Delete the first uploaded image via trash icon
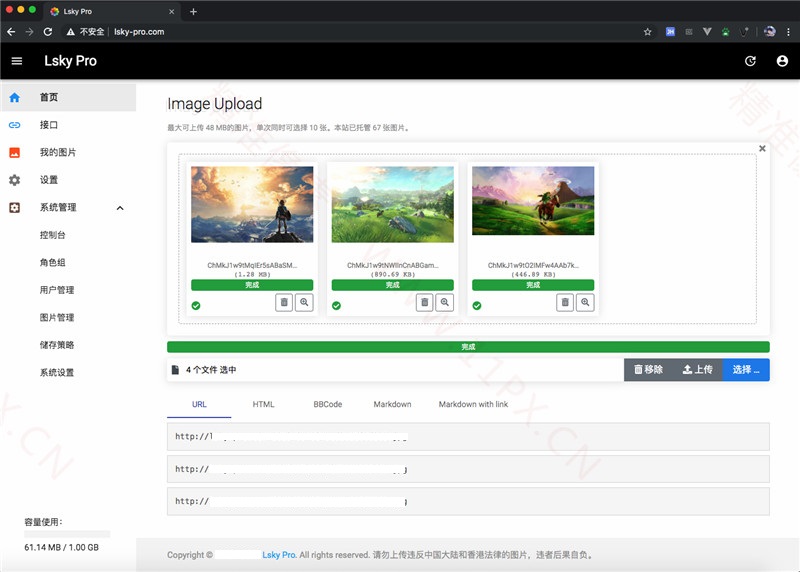 (x=284, y=302)
